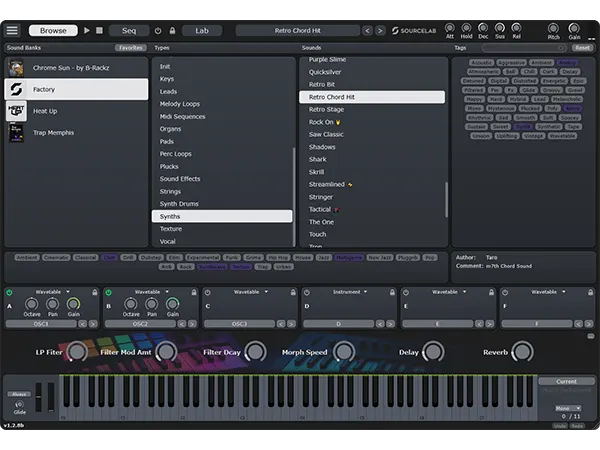Select the Trap Memphis bank icon
The width and height of the screenshot is (600, 450).
16,133
